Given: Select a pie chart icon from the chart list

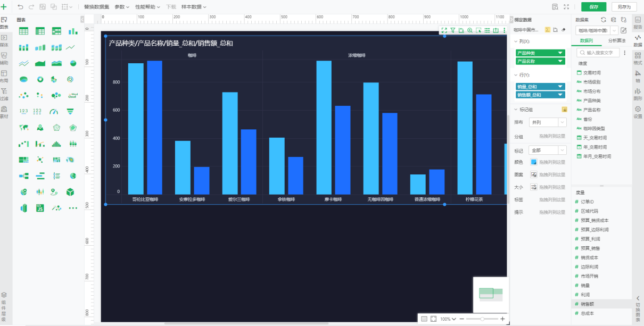Looking at the screenshot, I should tap(72, 63).
